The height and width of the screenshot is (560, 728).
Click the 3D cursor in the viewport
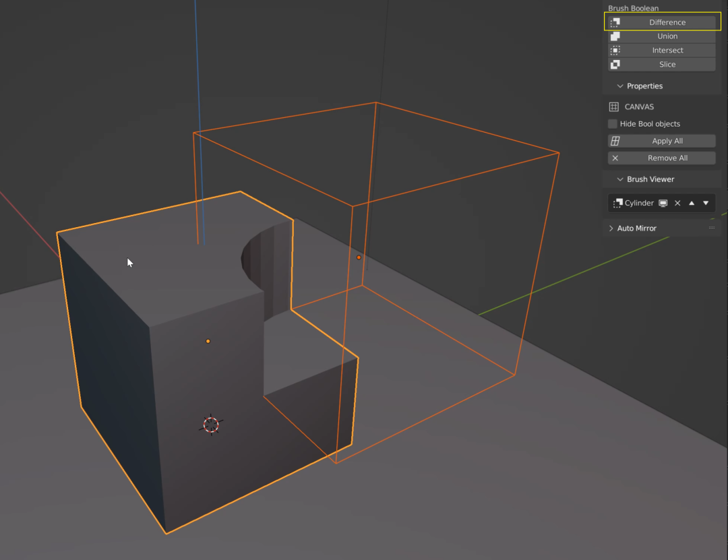(x=211, y=425)
